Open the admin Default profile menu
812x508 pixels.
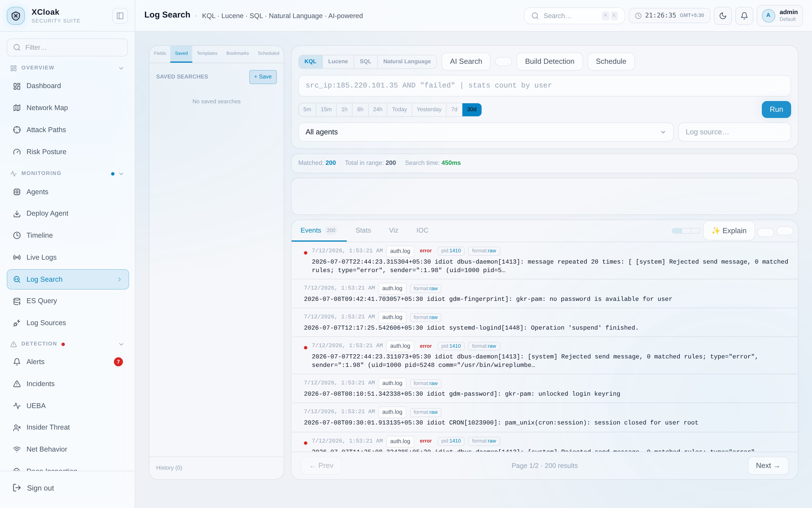pos(780,16)
